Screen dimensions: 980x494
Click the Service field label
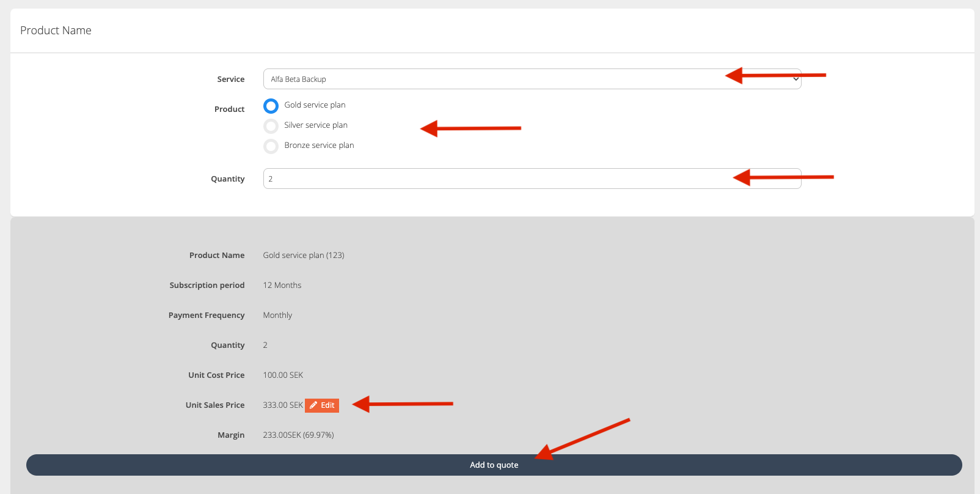pos(230,79)
